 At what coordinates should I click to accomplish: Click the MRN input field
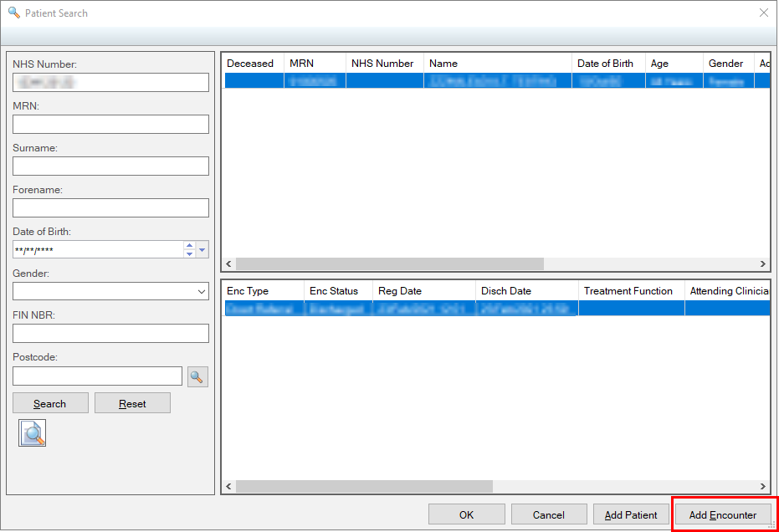(110, 124)
